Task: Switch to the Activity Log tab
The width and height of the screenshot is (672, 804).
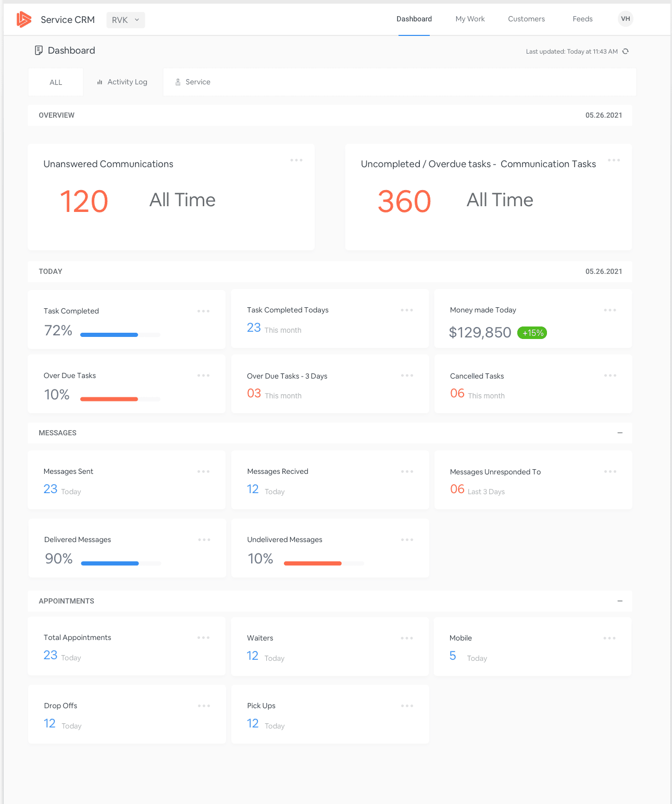Action: coord(122,82)
